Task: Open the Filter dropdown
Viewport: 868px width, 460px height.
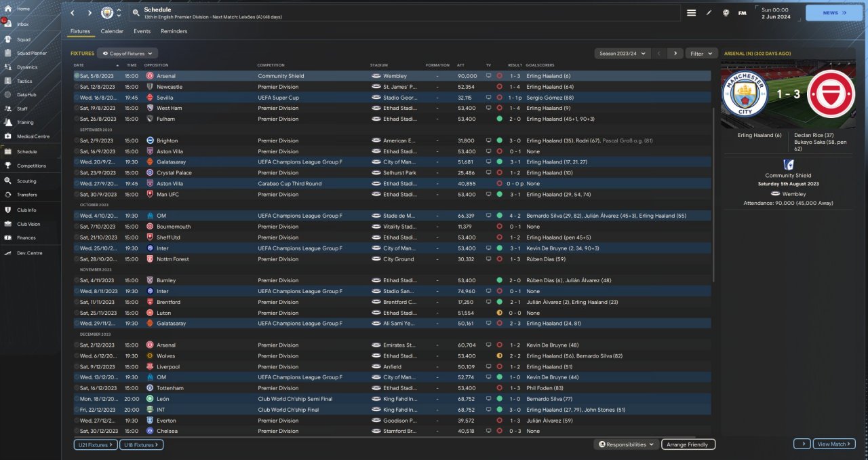Action: (x=701, y=53)
